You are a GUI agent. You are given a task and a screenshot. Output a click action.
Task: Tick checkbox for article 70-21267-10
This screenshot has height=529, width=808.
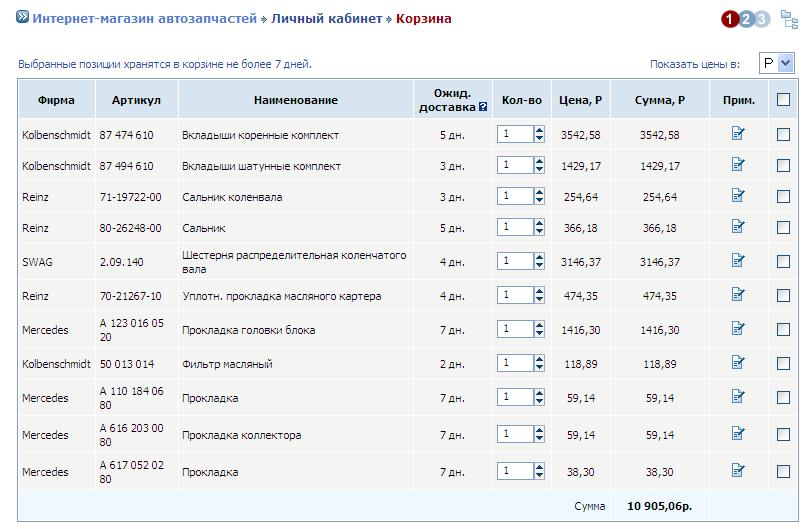tap(783, 295)
